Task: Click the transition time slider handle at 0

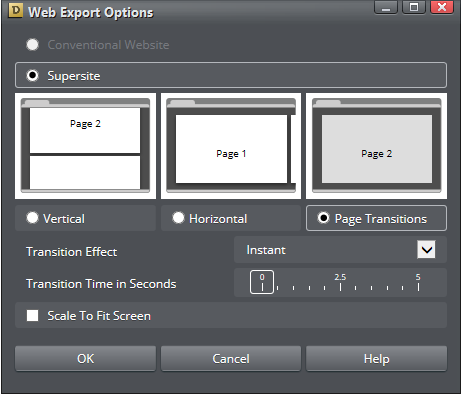Action: click(x=262, y=282)
